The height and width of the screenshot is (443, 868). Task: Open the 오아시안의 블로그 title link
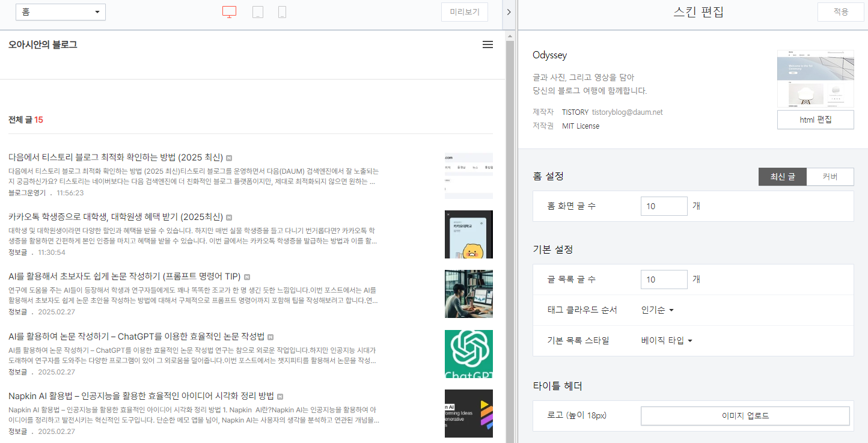point(43,44)
